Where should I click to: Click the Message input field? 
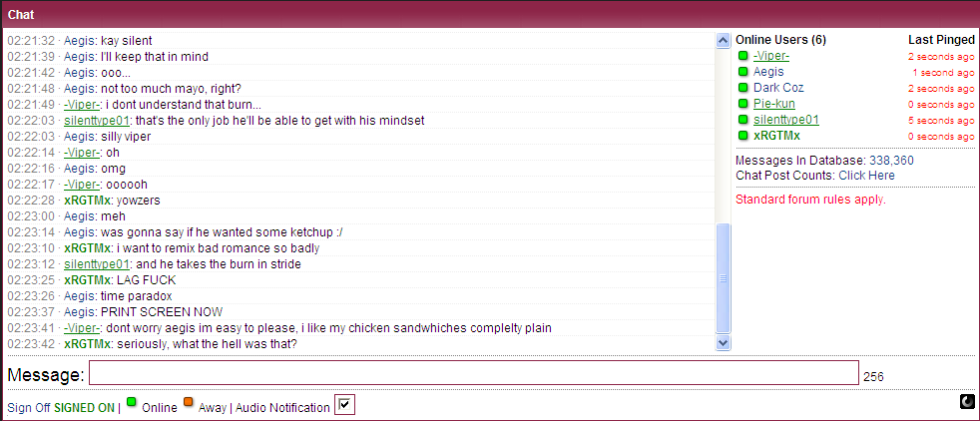tap(474, 373)
